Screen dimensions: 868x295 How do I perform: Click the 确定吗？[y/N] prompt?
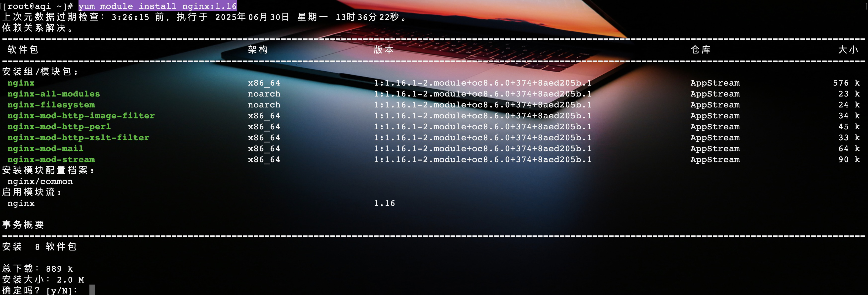click(40, 290)
